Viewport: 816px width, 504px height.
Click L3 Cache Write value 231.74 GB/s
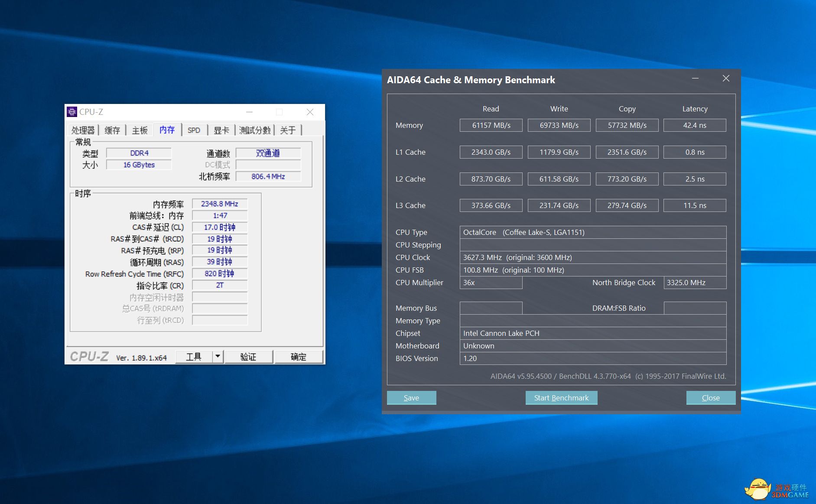pyautogui.click(x=559, y=205)
